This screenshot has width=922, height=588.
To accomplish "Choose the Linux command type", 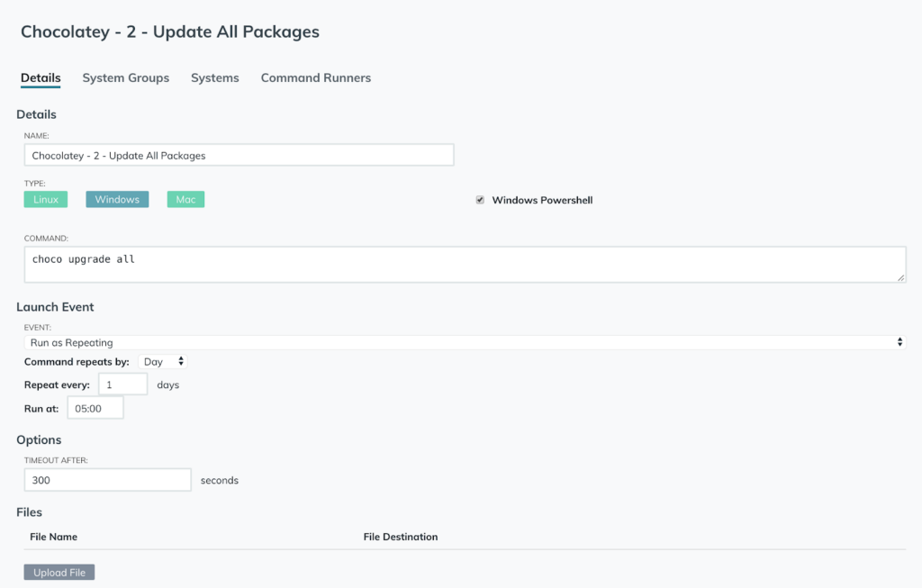I will click(x=46, y=199).
